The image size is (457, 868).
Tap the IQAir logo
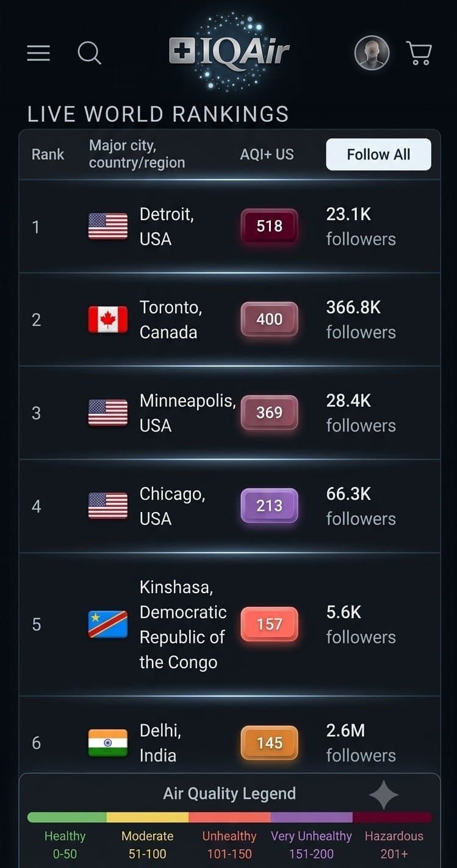(229, 52)
